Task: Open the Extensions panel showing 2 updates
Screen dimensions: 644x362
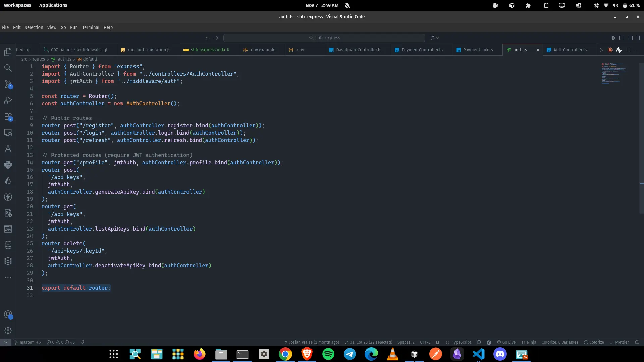Action: point(8,116)
